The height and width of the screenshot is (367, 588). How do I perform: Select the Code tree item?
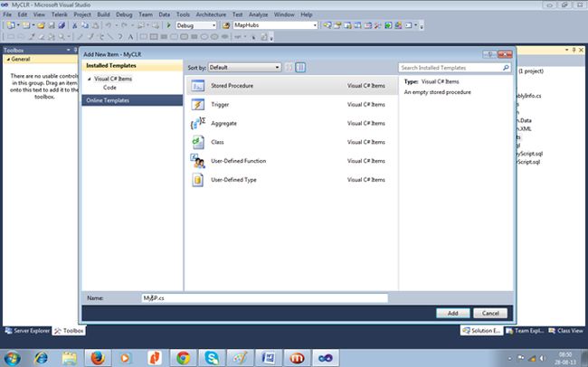pos(109,88)
